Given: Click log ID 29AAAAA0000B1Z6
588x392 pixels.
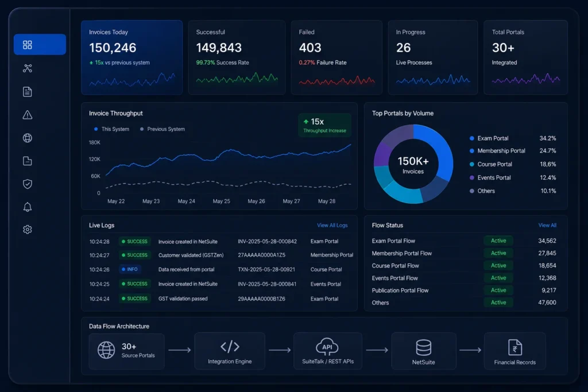Looking at the screenshot, I should pyautogui.click(x=261, y=298).
